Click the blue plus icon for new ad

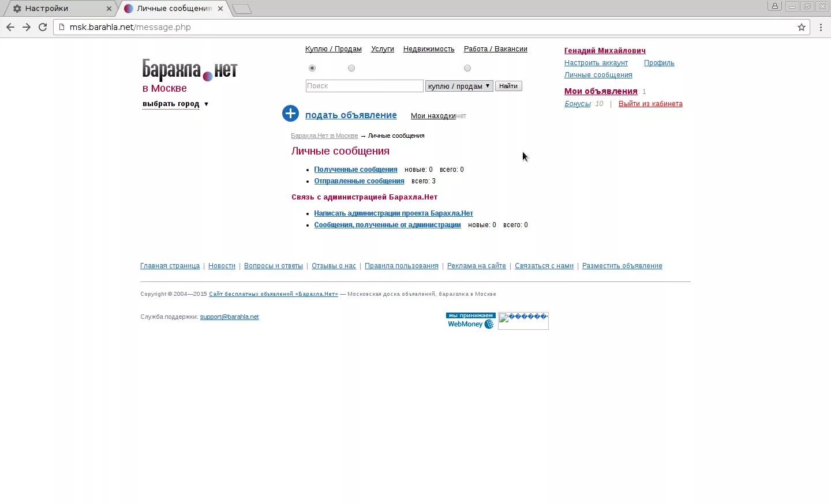[290, 114]
